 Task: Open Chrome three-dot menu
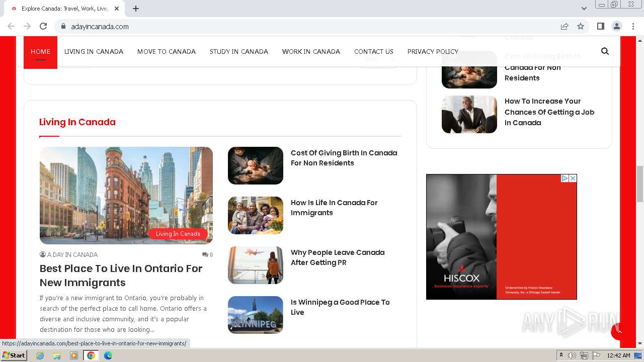[633, 26]
